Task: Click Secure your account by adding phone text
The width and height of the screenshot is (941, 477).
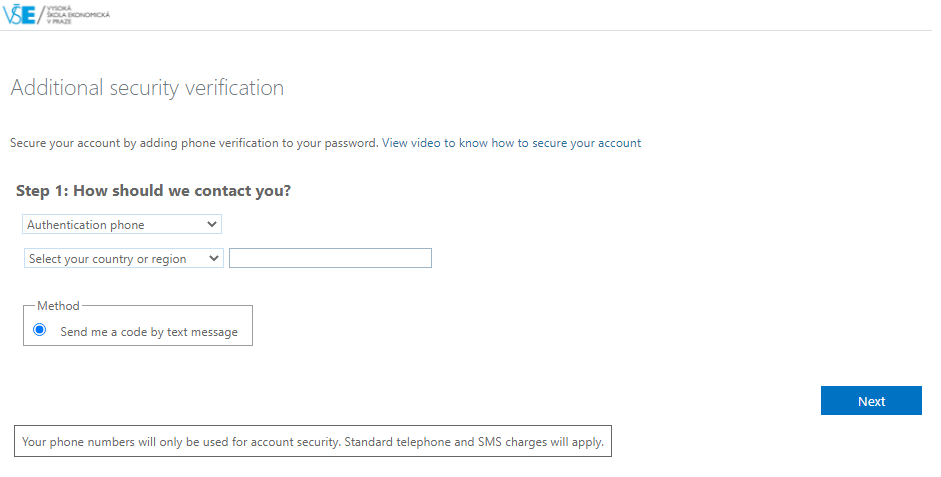Action: (x=194, y=143)
